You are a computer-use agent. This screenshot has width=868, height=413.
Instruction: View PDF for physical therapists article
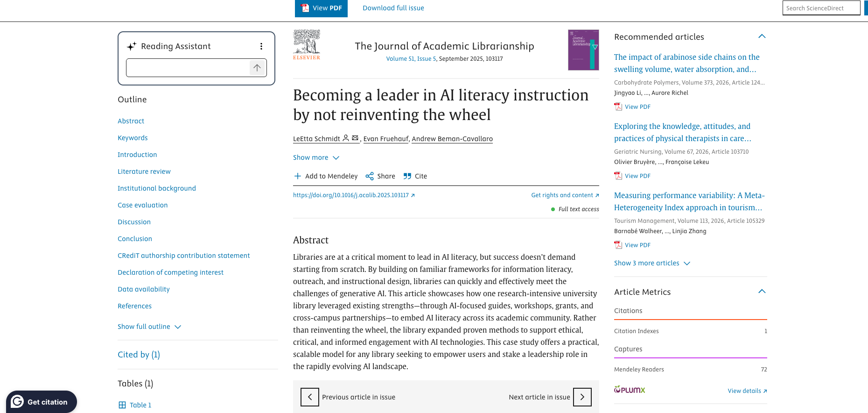click(x=632, y=176)
